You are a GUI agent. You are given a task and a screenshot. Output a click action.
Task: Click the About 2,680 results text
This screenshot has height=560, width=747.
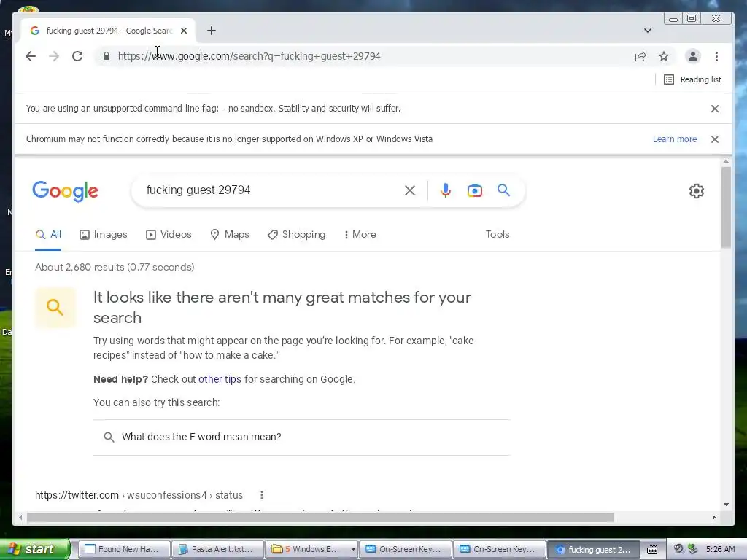[x=115, y=267]
